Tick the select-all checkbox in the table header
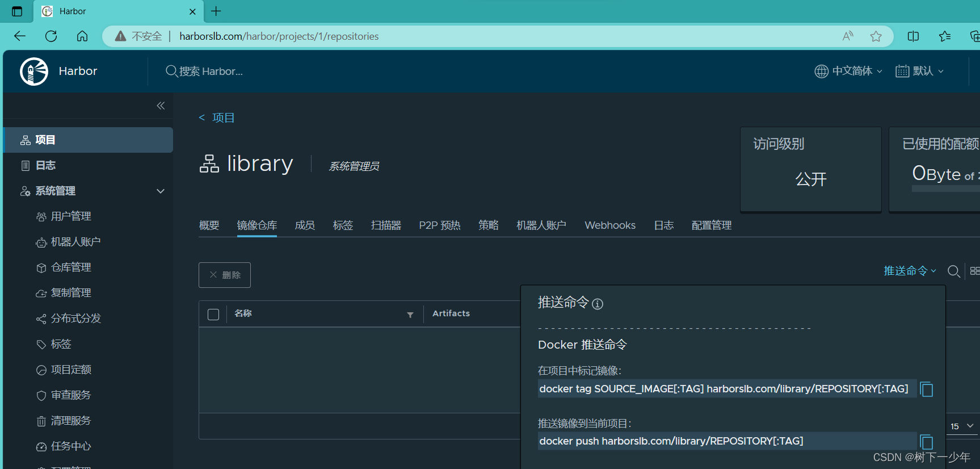 pos(213,315)
